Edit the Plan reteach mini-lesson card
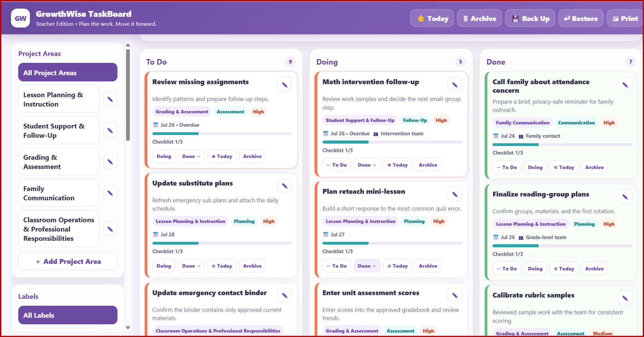644x337 pixels. pos(455,194)
